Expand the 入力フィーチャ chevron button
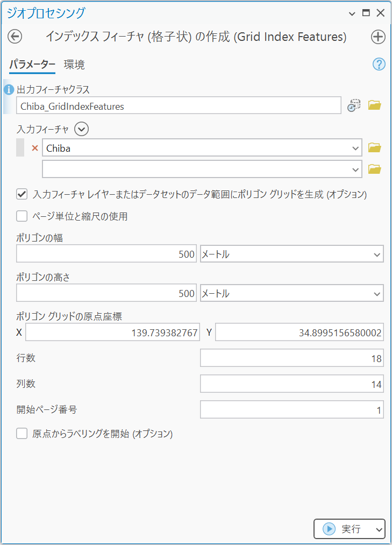Screen dimensions: 392x545 [x=82, y=129]
